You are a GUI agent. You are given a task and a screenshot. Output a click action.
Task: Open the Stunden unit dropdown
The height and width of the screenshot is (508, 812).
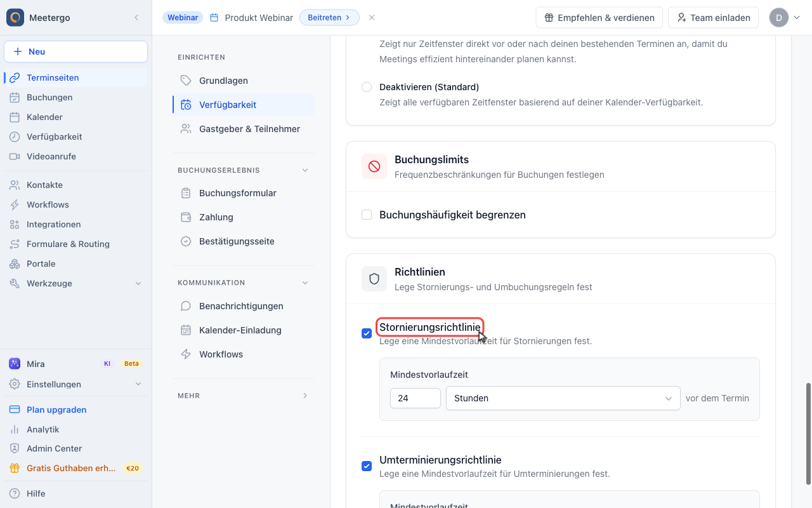pos(563,398)
